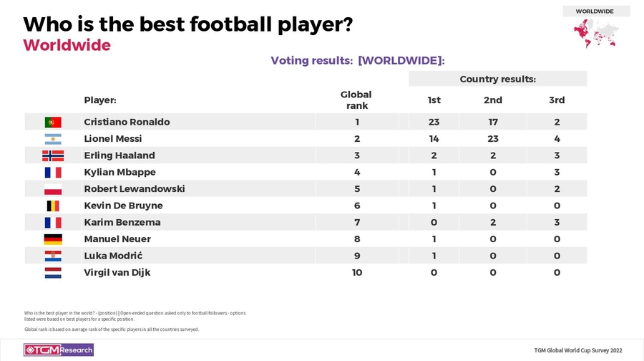This screenshot has width=644, height=361.
Task: Click the Poland flag beside Robert Lewandowski
Action: click(x=53, y=189)
